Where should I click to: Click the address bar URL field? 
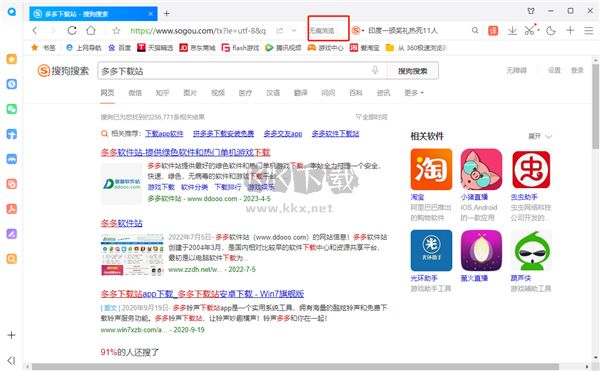click(197, 31)
